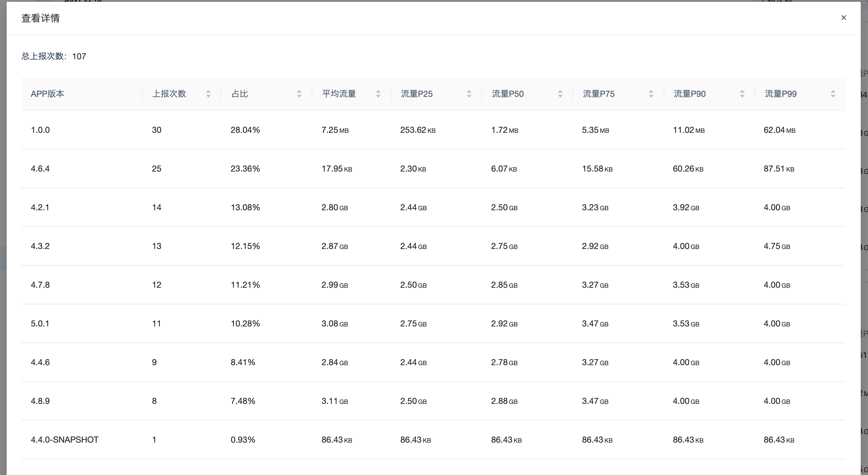Click 流量P99 sort icon
Screen dimensions: 868x475
coord(833,94)
